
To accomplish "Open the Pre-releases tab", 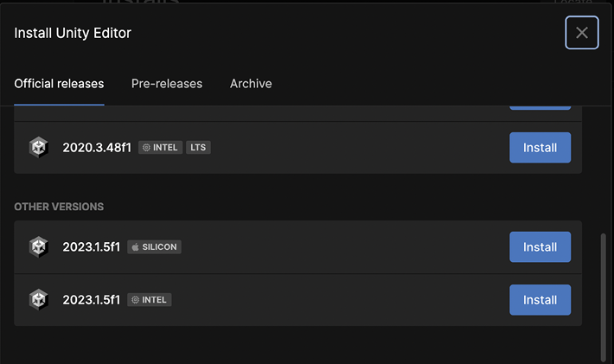I will pyautogui.click(x=167, y=84).
